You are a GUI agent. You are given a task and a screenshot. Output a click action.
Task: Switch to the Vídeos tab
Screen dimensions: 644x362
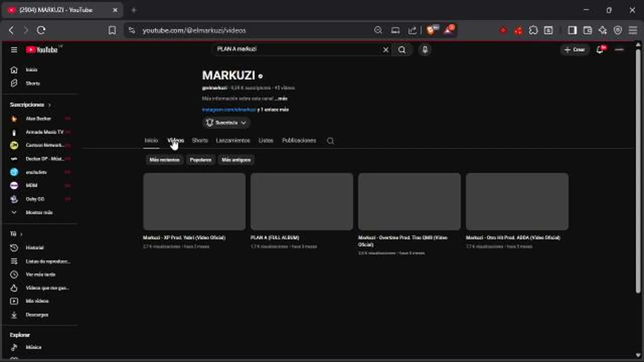[x=176, y=141]
